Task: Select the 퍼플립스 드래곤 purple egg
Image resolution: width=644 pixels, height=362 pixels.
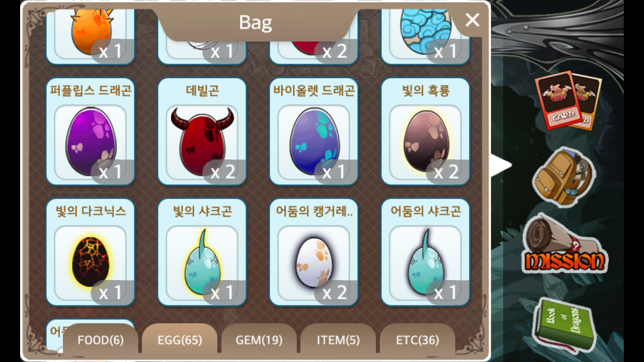Action: (x=91, y=132)
